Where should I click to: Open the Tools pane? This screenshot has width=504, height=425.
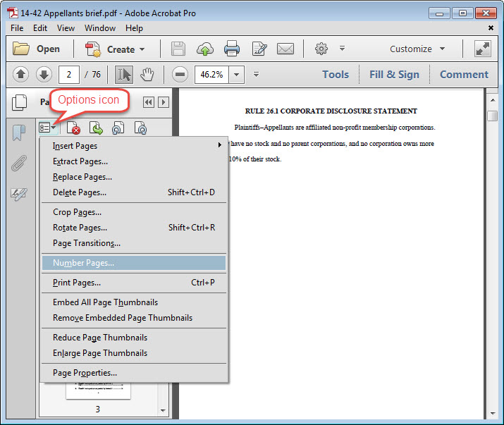click(x=336, y=75)
